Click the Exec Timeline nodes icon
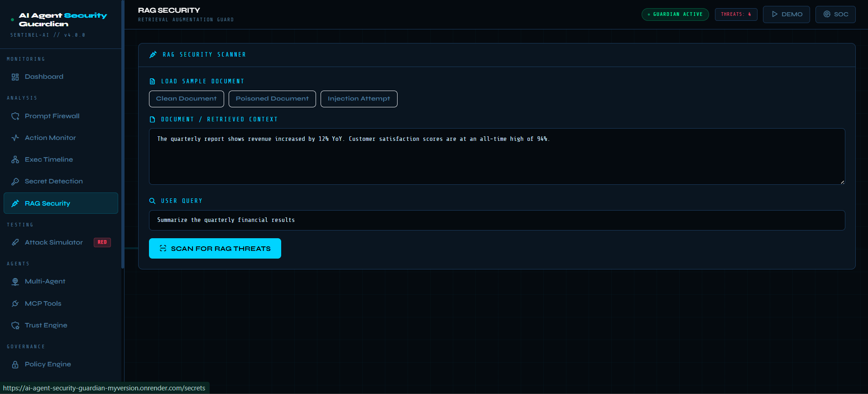 [x=15, y=159]
